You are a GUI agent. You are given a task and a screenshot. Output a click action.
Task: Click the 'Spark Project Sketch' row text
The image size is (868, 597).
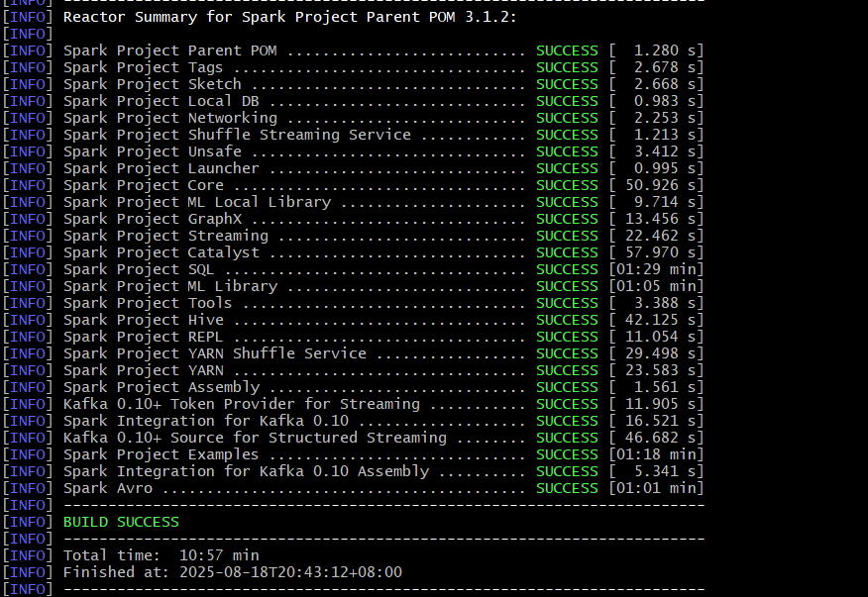click(153, 85)
